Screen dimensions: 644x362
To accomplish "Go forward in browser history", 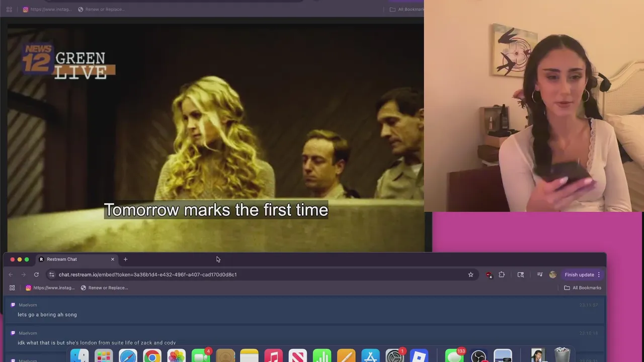I will (23, 275).
